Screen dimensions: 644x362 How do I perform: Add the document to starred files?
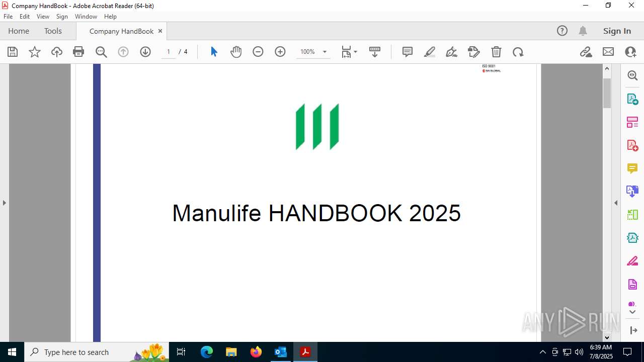click(x=35, y=52)
